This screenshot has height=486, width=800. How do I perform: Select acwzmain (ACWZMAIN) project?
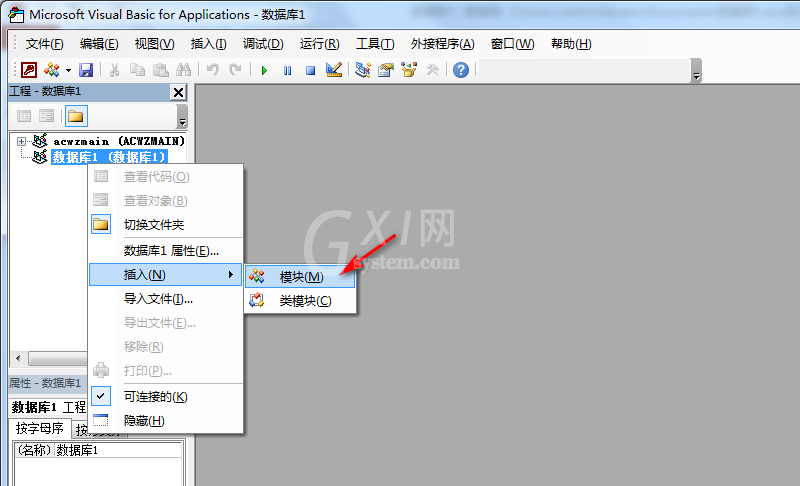tap(119, 141)
